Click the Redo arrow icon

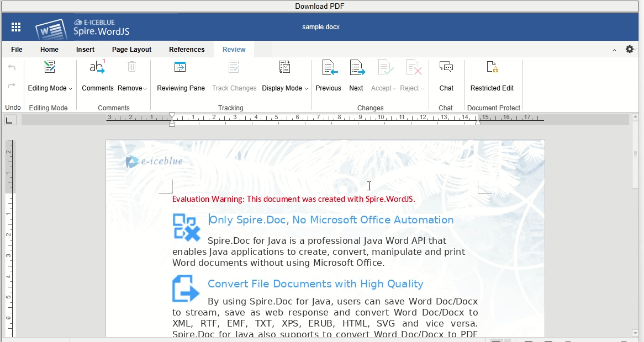coord(12,85)
